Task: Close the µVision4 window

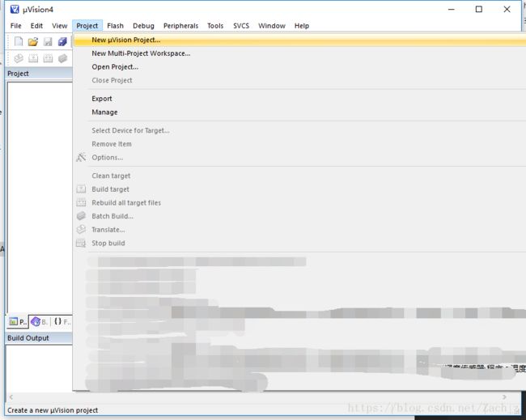Action: [507, 10]
